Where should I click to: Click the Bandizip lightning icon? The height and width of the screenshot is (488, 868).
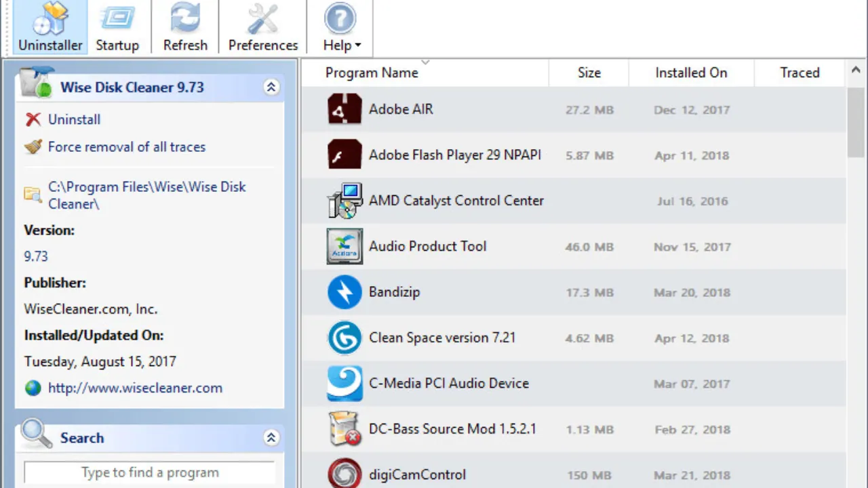(344, 292)
